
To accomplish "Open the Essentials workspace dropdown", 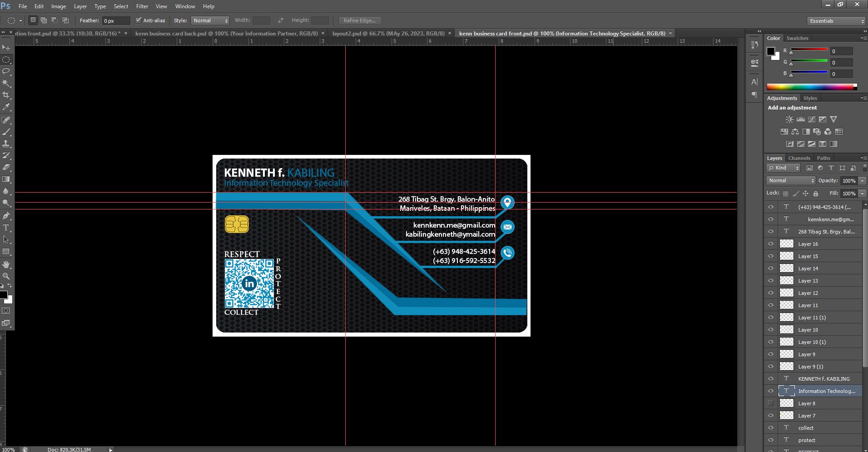I will click(837, 21).
